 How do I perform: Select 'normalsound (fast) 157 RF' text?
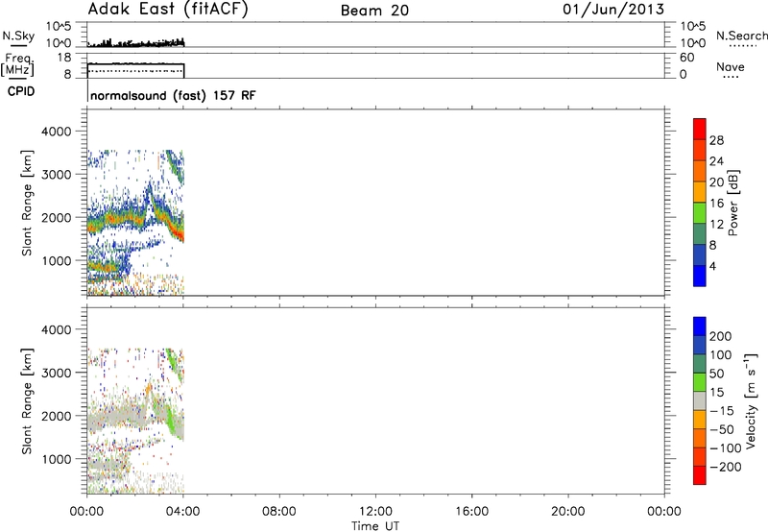[x=173, y=95]
